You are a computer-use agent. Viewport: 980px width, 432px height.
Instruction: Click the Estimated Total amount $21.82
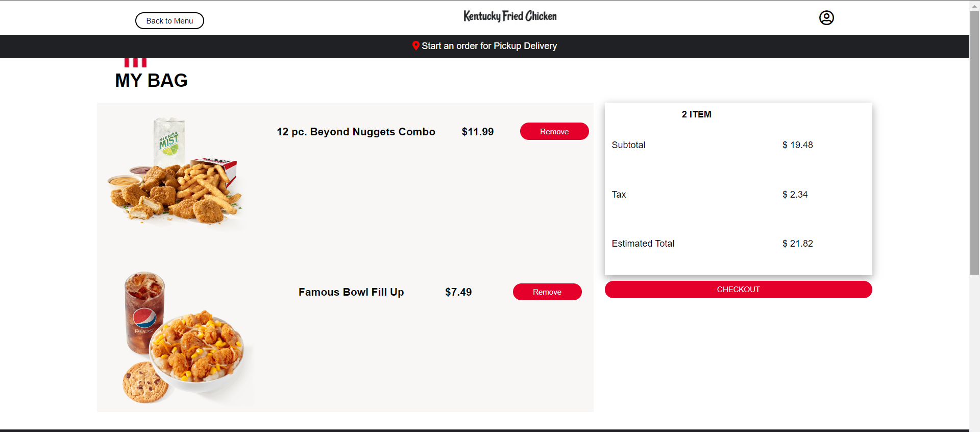(x=797, y=244)
